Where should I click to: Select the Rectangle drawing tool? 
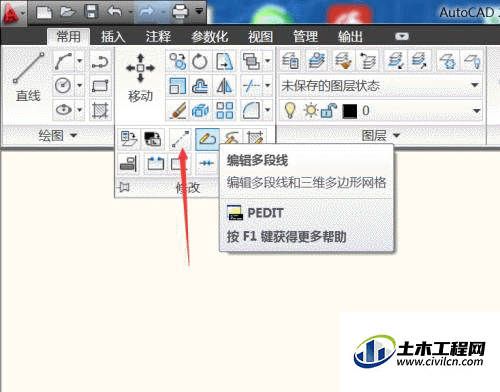[100, 85]
